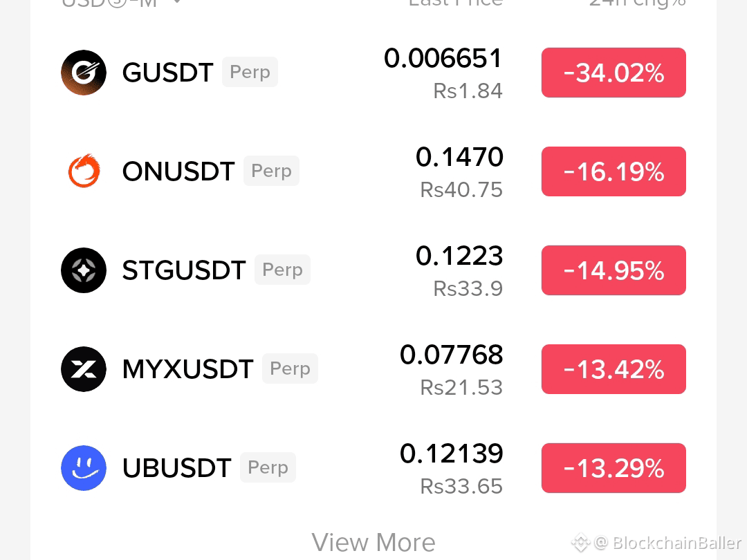Sort by the Last Price column header
Viewport: 747px width, 560px height.
click(x=456, y=2)
